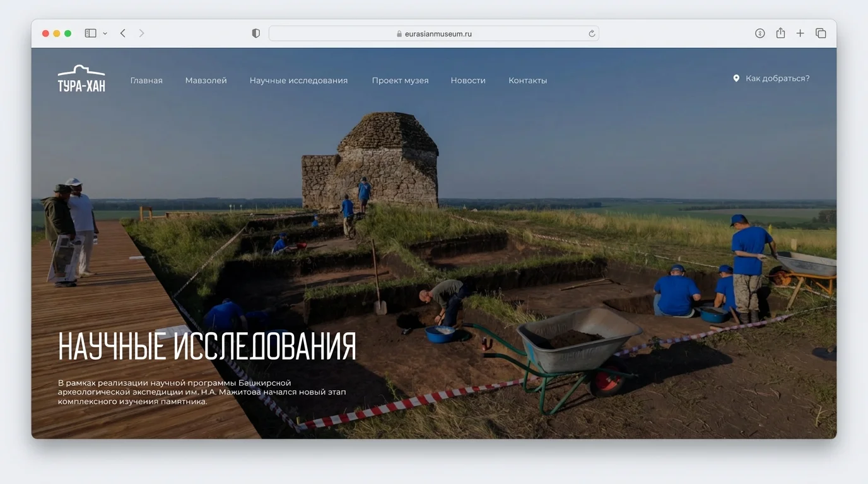Open the Научные исследования nav item
The image size is (868, 484).
click(x=298, y=81)
